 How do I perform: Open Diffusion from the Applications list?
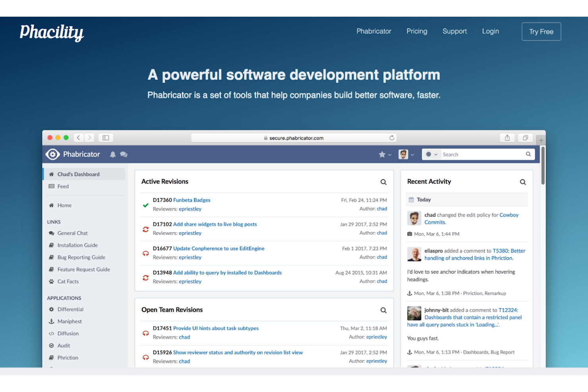[68, 333]
